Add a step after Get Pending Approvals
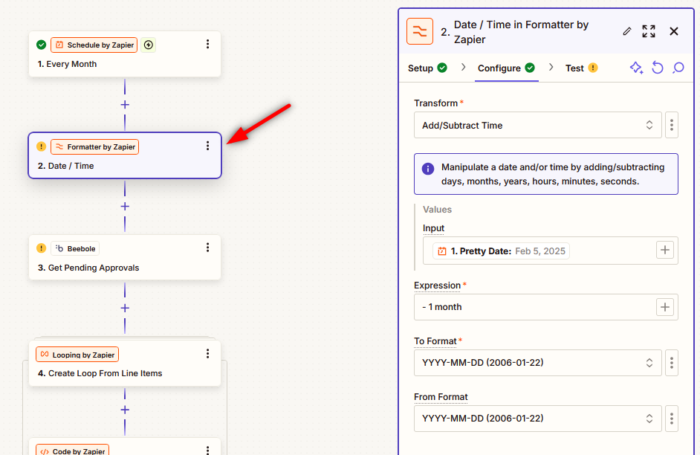 click(125, 308)
